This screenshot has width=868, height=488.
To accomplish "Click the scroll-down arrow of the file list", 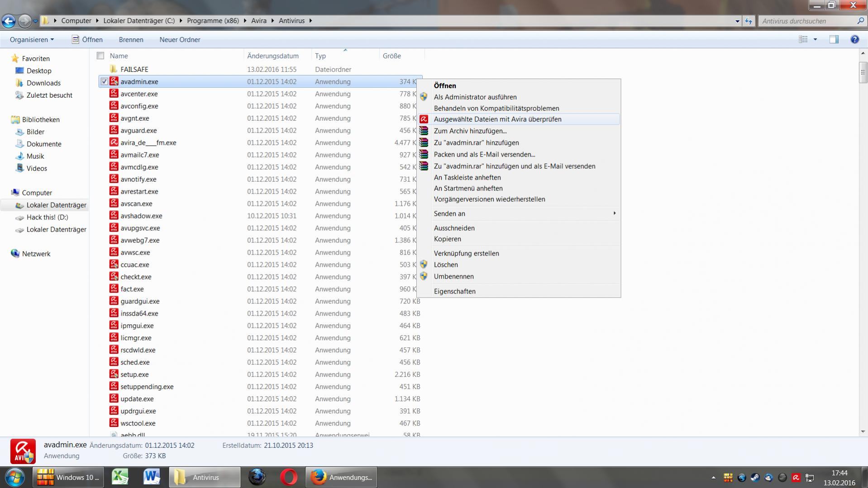I will point(863,431).
